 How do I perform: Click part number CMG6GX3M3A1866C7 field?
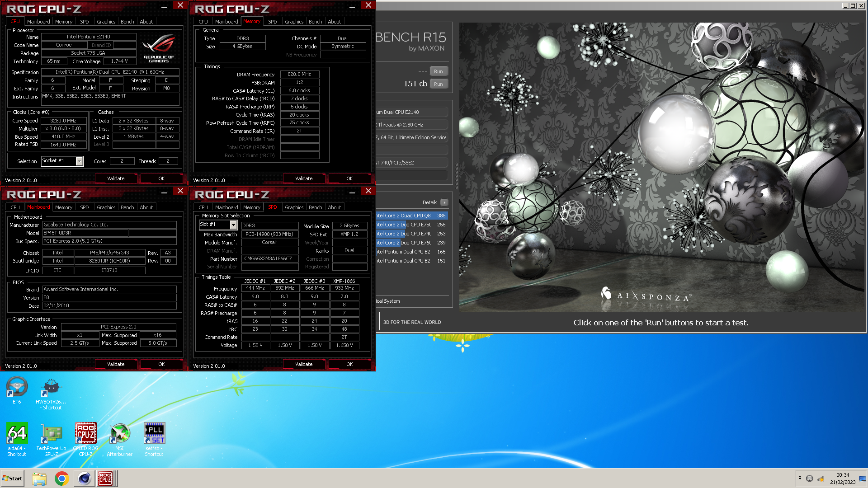point(269,259)
